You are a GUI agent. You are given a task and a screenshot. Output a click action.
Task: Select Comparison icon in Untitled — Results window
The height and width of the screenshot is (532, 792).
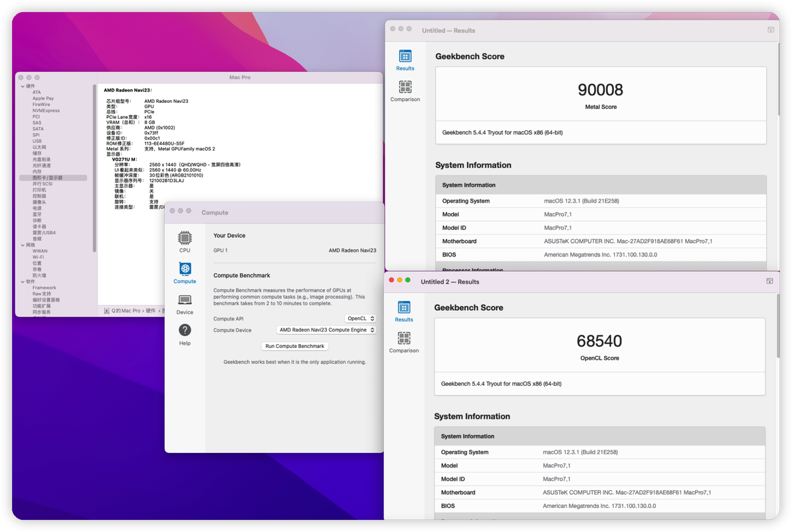(405, 92)
